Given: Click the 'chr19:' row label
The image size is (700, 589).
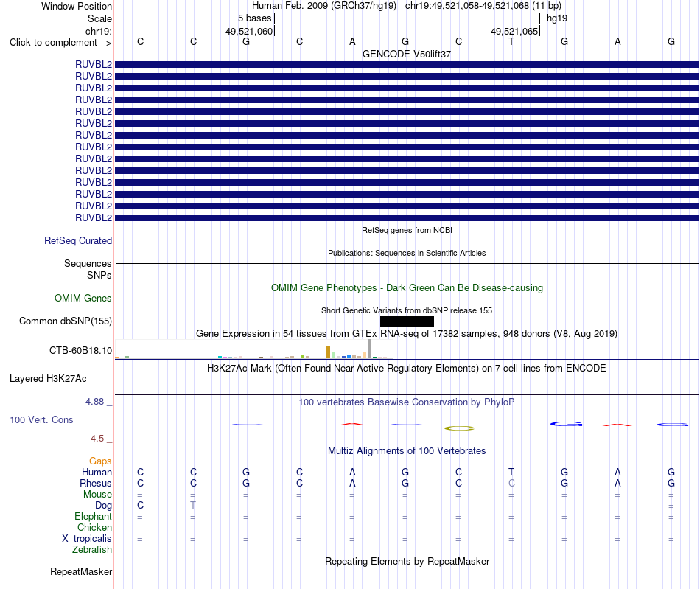Looking at the screenshot, I should (x=98, y=31).
